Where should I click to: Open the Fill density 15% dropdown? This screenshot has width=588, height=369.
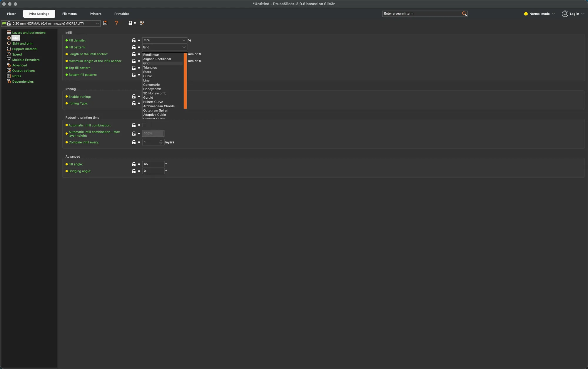(x=165, y=40)
